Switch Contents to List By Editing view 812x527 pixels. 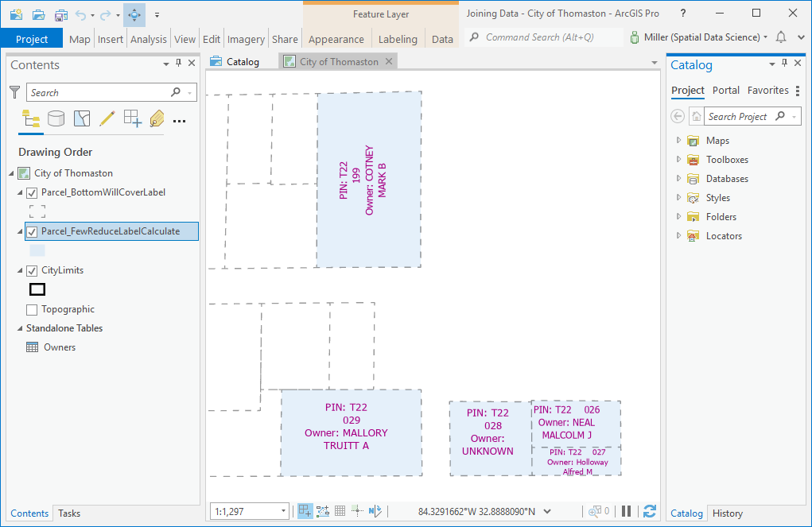(x=107, y=118)
